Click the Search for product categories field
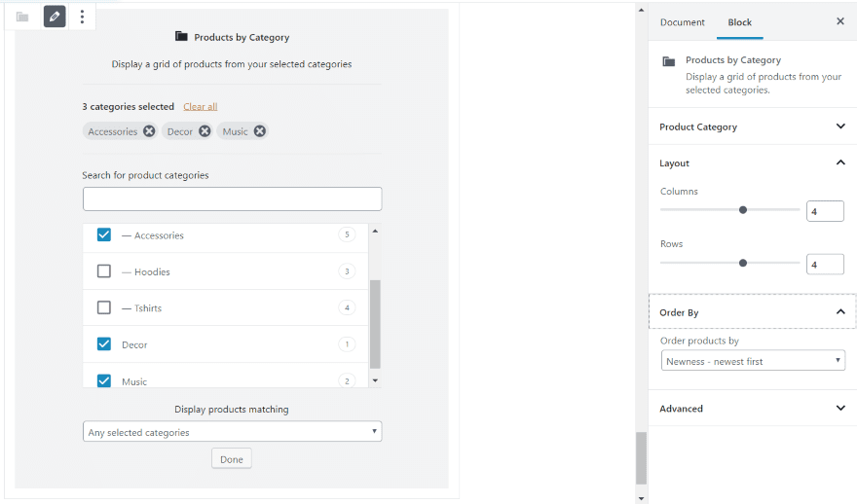The width and height of the screenshot is (857, 504). [x=233, y=199]
